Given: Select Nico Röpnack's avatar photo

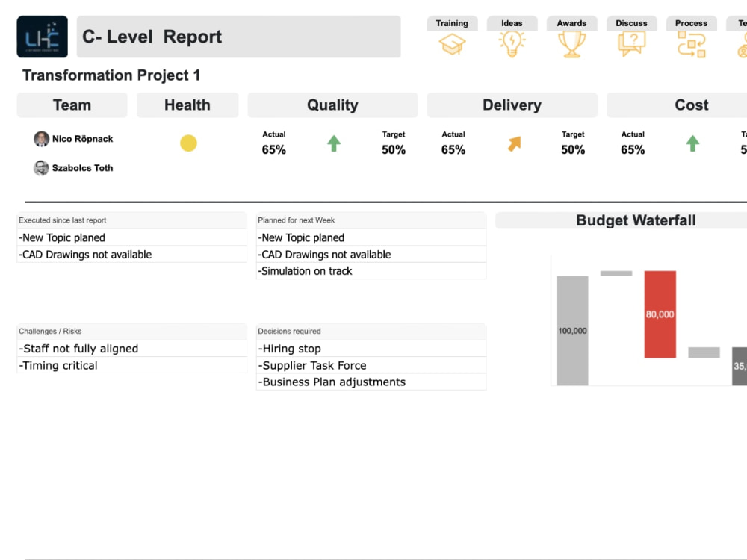Looking at the screenshot, I should (41, 139).
